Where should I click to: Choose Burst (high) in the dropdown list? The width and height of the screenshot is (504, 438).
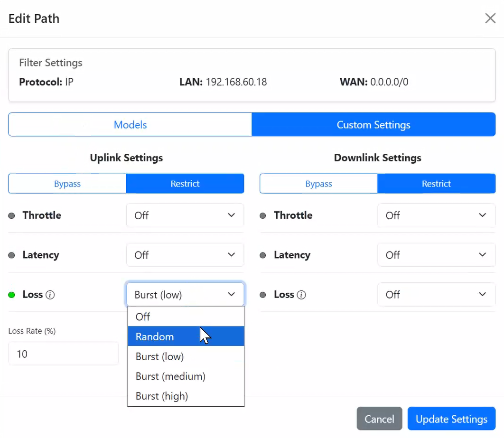click(186, 396)
